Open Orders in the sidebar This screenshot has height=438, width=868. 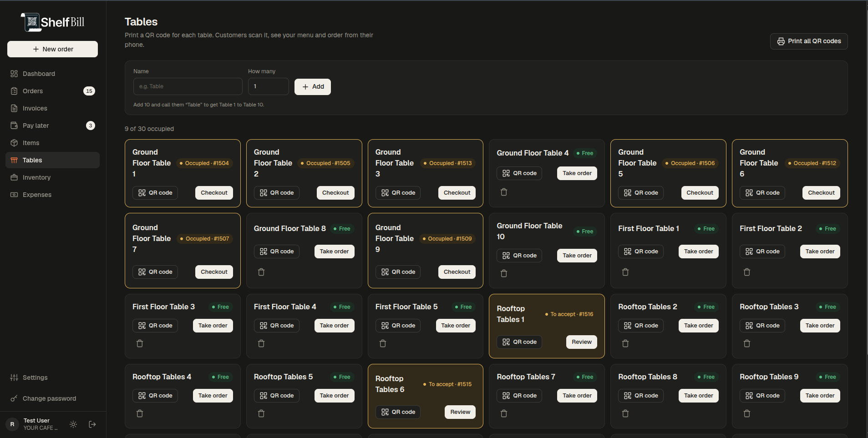[x=52, y=91]
